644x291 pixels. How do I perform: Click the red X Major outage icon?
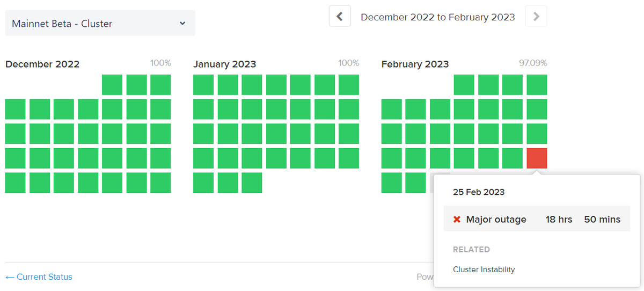[x=457, y=220]
